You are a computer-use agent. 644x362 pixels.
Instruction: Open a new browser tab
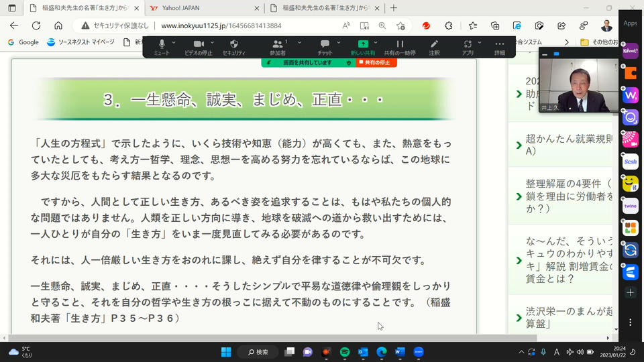(394, 8)
